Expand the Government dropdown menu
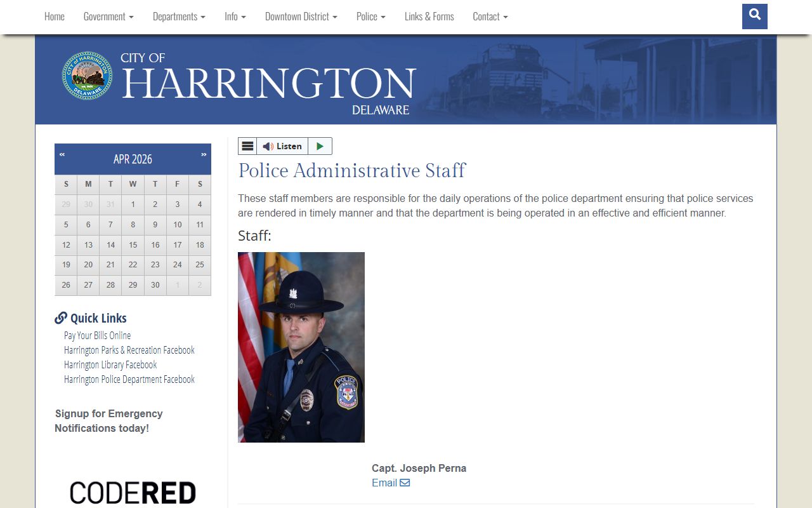Viewport: 812px width, 508px height. click(108, 17)
